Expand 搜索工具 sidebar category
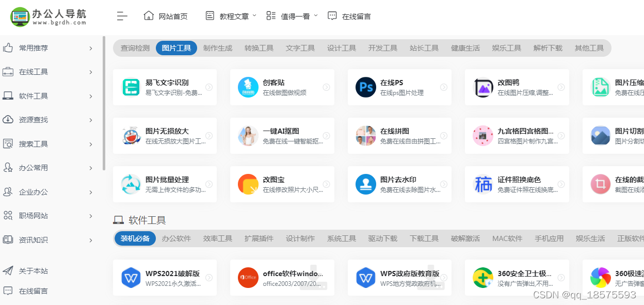The height and width of the screenshot is (305, 644). (48, 144)
